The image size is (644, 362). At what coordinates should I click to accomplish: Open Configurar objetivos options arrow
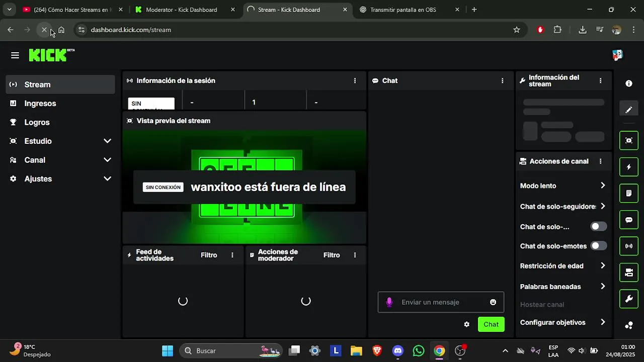tap(603, 322)
